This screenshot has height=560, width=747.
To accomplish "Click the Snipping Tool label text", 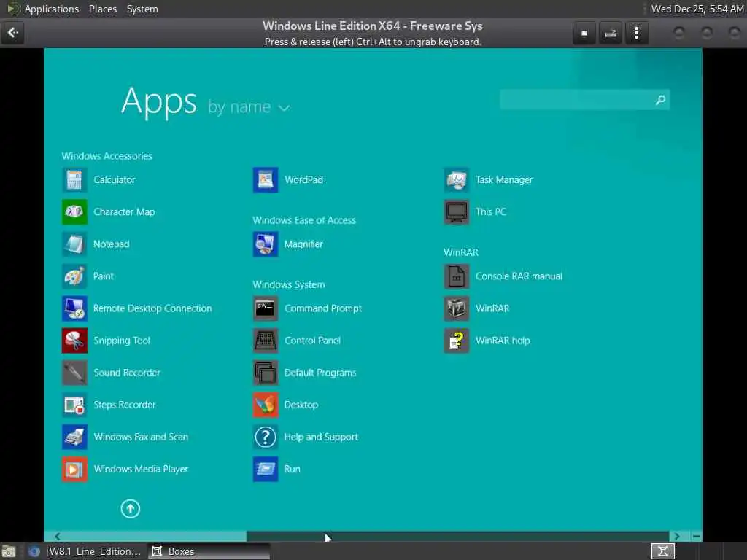I will click(x=122, y=341).
